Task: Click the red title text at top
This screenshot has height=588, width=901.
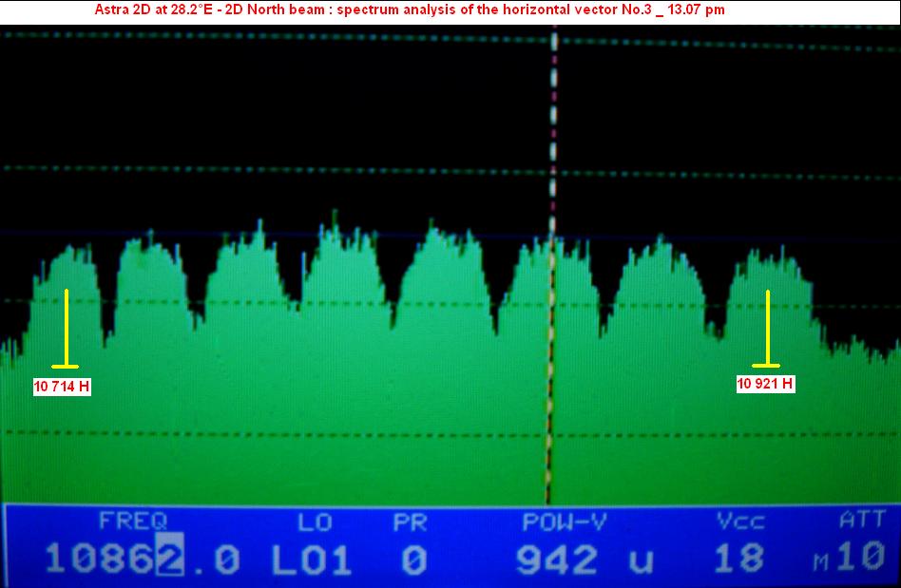Action: tap(412, 9)
